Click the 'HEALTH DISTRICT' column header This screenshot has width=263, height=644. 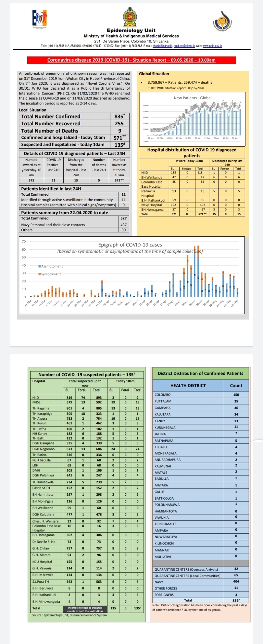188,386
